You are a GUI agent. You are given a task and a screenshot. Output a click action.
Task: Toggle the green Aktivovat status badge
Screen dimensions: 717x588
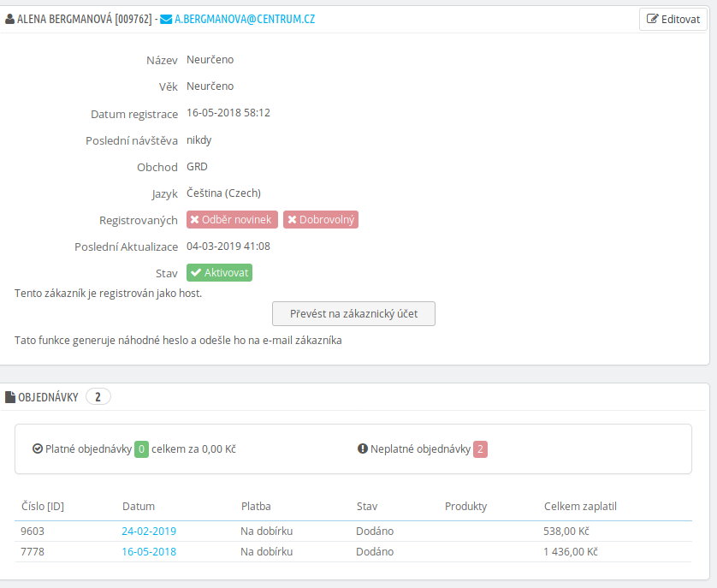(x=220, y=273)
